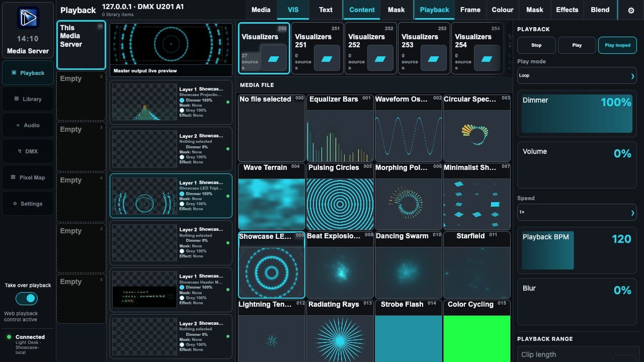Select the Strobe Flash visualizer thumbnail
The width and height of the screenshot is (644, 362).
pyautogui.click(x=408, y=331)
